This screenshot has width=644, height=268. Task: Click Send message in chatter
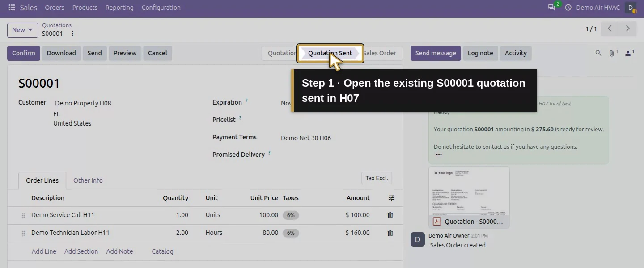point(436,53)
